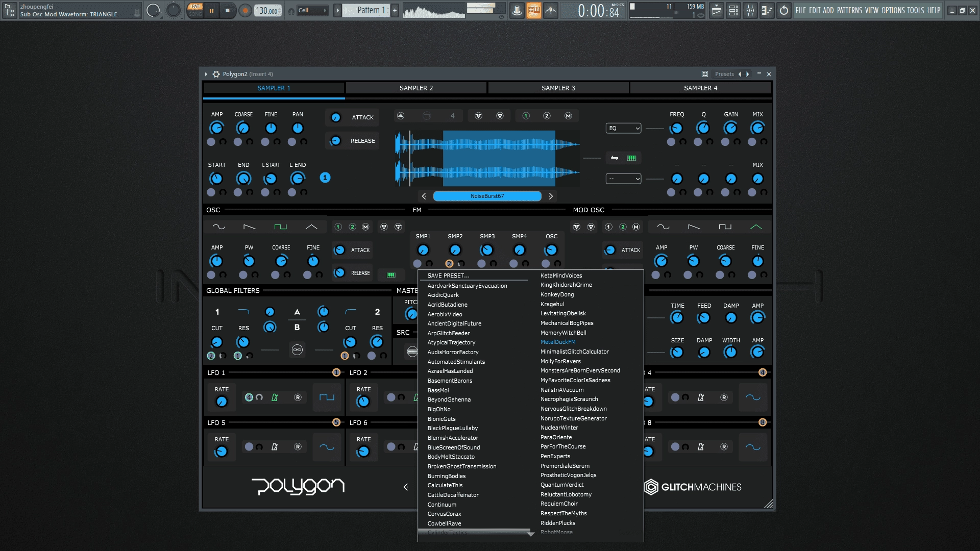Toggle sampler envelope 2 button

click(547, 116)
